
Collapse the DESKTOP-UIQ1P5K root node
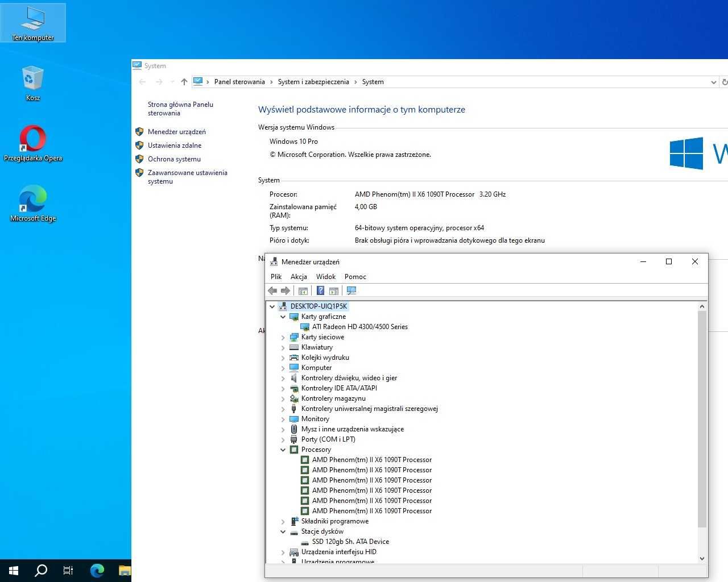pyautogui.click(x=272, y=307)
